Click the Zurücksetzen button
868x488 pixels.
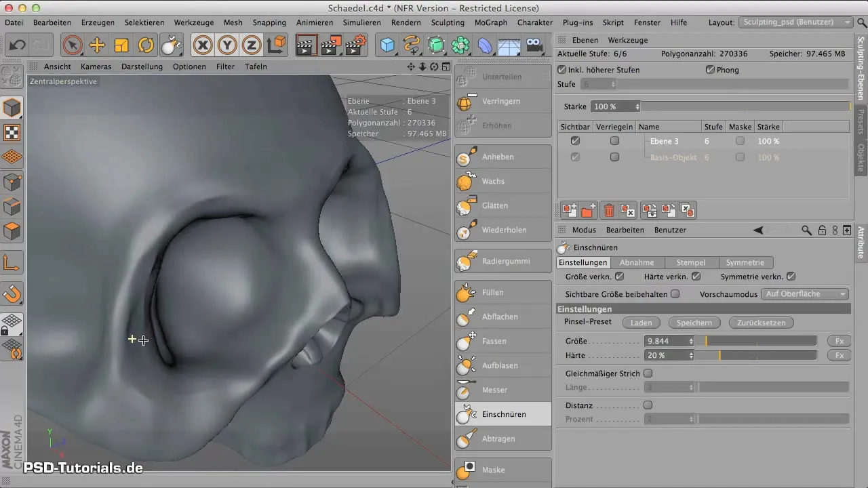click(x=761, y=323)
